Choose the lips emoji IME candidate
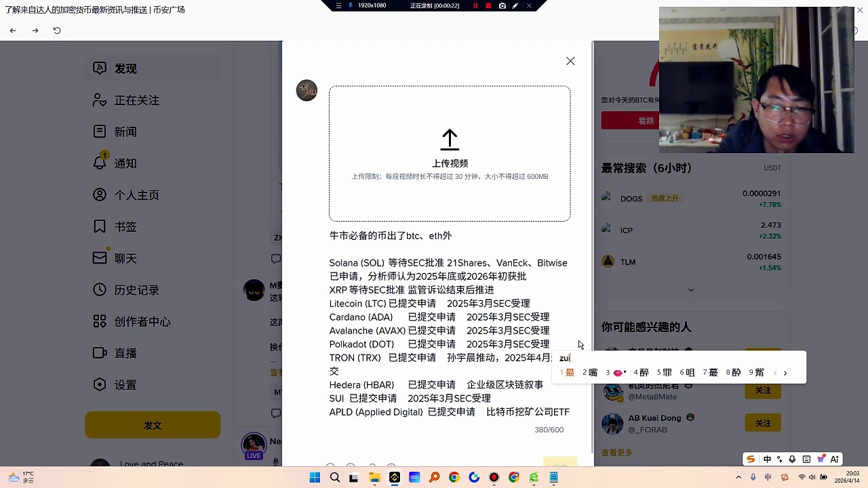 click(615, 372)
